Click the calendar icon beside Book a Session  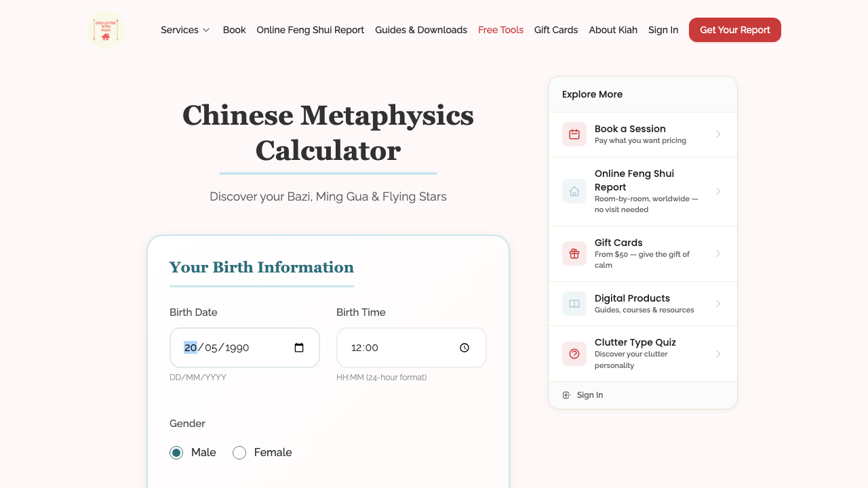[574, 134]
